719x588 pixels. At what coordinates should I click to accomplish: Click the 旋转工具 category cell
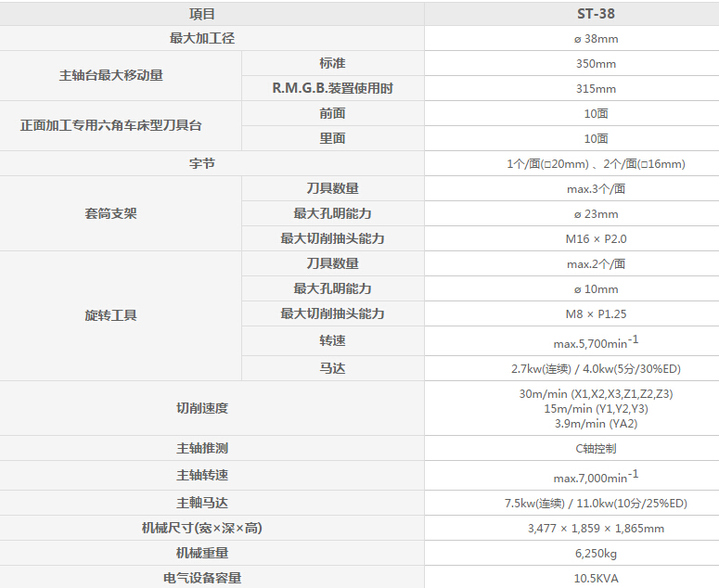pyautogui.click(x=110, y=315)
